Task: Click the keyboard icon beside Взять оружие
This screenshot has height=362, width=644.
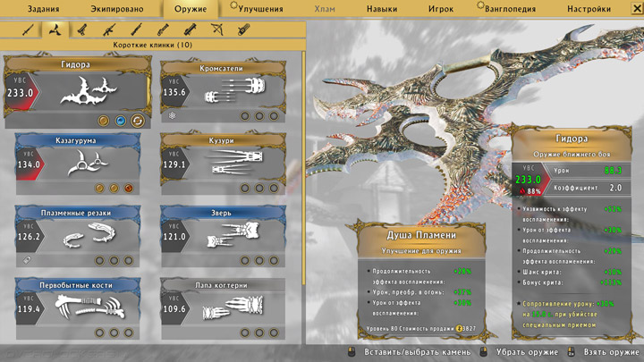Action: point(571,352)
